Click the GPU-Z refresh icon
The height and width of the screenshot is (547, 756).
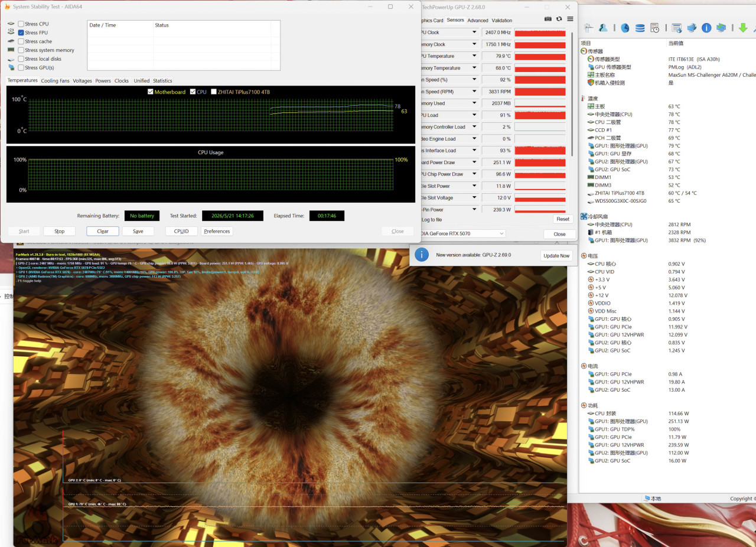559,19
